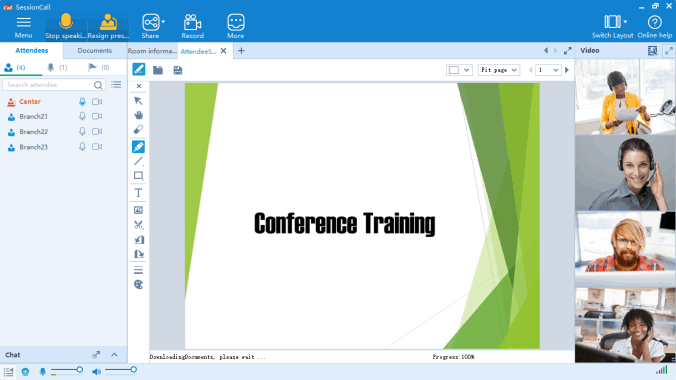Open the page number dropdown
The width and height of the screenshot is (676, 380).
tap(548, 70)
